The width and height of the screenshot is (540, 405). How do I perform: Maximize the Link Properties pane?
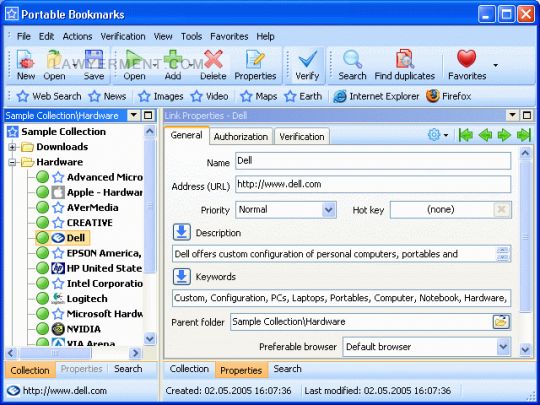(527, 115)
